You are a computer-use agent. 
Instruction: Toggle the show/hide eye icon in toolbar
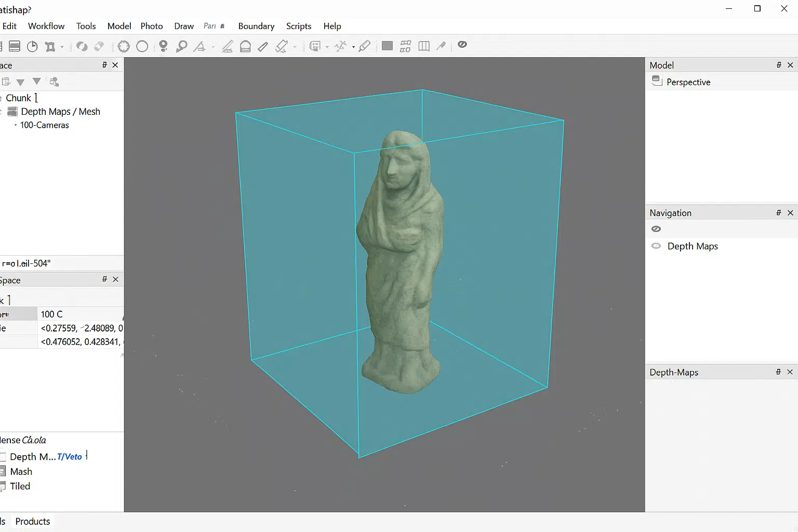point(462,45)
